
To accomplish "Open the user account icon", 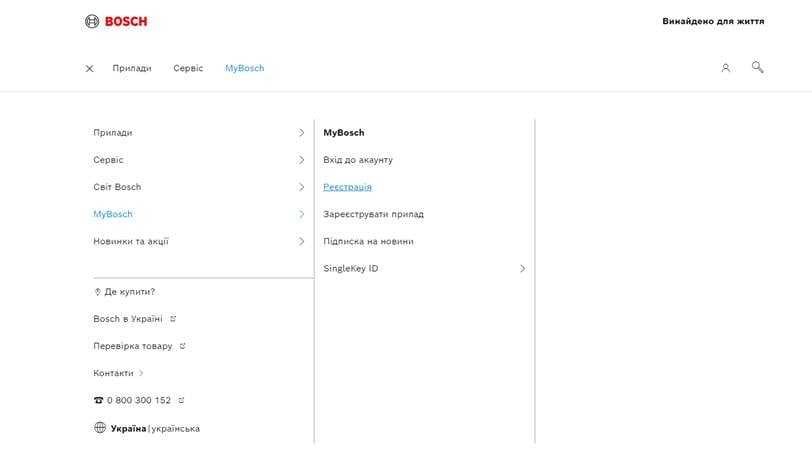I will tap(726, 68).
